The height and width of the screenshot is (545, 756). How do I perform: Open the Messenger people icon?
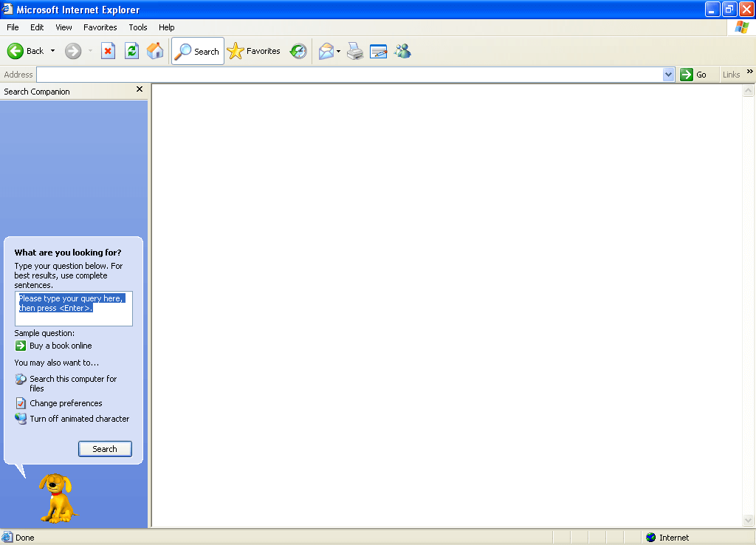click(402, 51)
